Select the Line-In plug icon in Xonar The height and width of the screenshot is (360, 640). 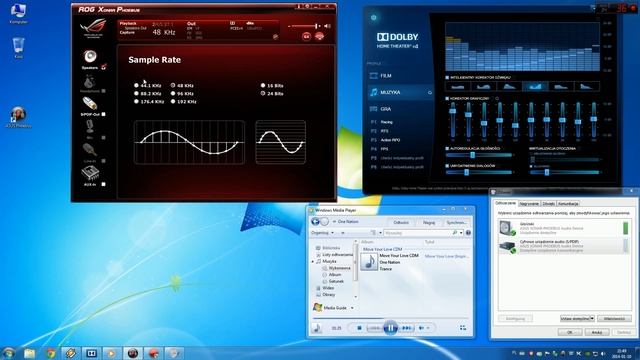[90, 150]
